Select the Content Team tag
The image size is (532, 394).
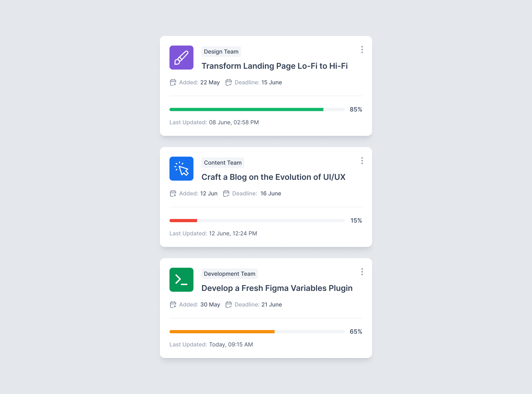[x=223, y=163]
